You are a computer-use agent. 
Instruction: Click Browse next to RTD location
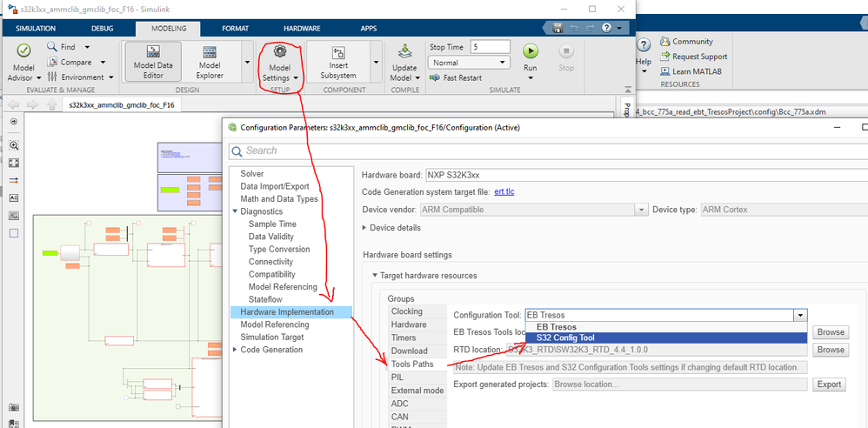coord(831,350)
